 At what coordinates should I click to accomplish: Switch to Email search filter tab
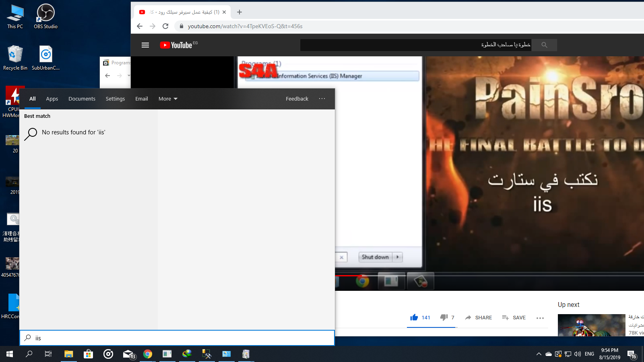point(142,99)
